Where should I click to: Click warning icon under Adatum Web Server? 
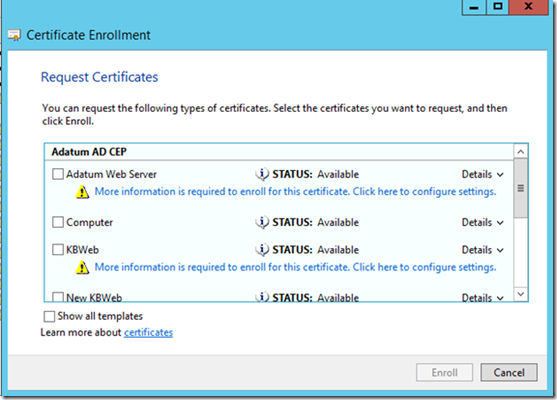pyautogui.click(x=82, y=192)
